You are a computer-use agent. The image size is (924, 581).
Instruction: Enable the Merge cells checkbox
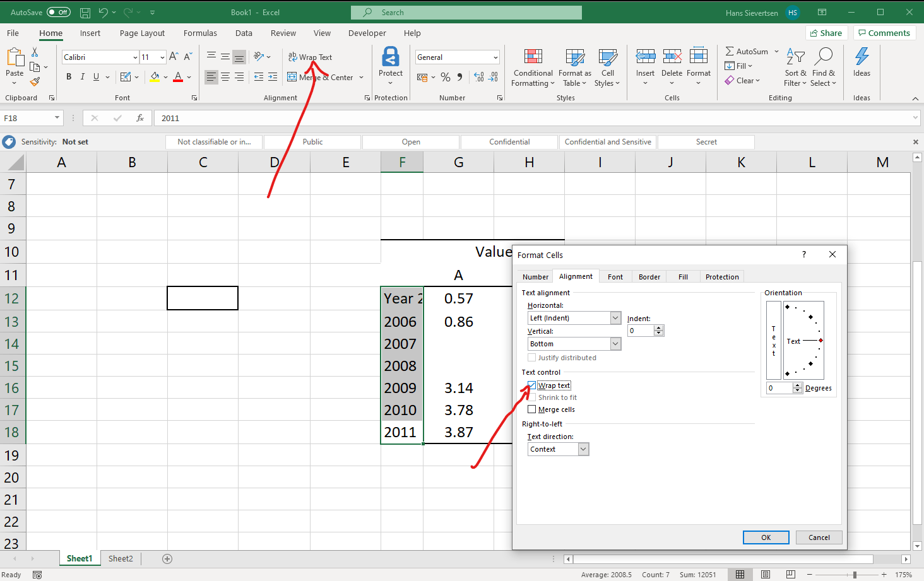point(531,409)
